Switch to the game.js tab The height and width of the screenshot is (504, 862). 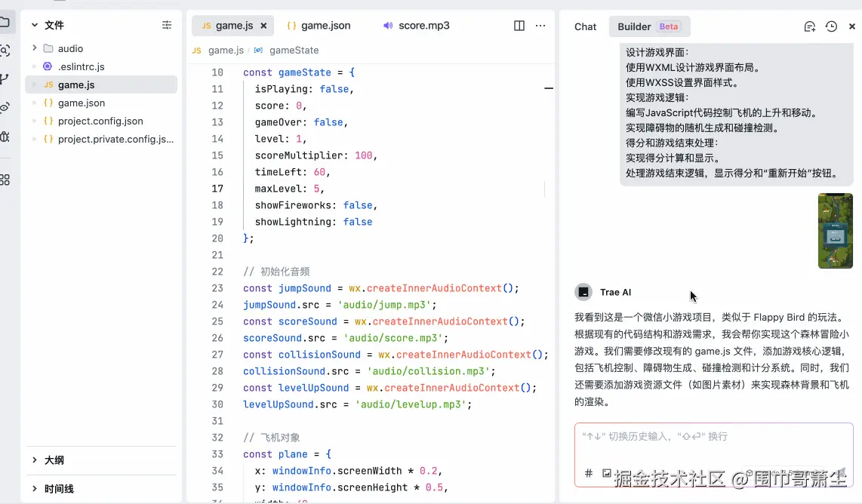[234, 26]
